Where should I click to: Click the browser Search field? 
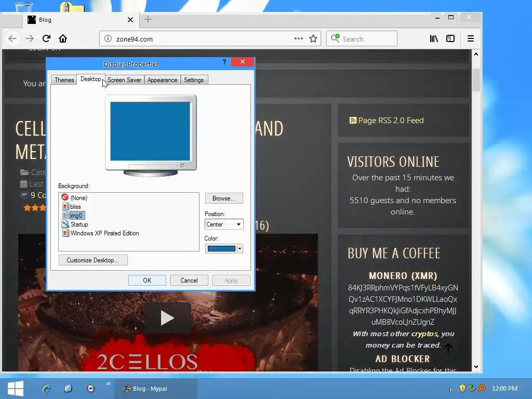click(x=362, y=38)
